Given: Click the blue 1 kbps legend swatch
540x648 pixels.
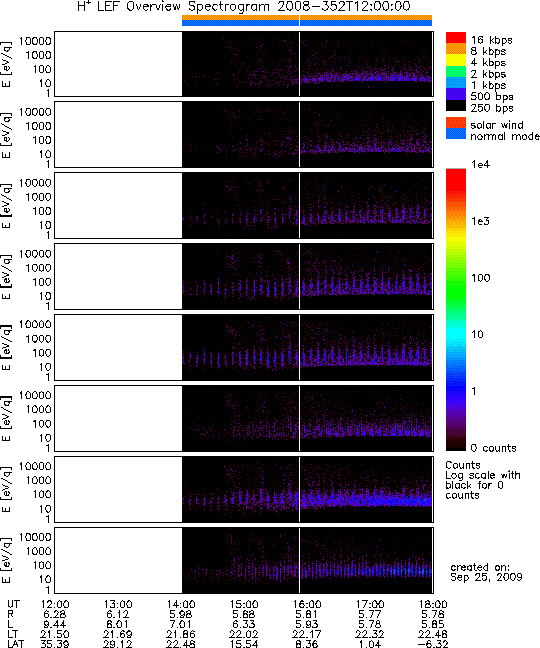Looking at the screenshot, I should [456, 83].
